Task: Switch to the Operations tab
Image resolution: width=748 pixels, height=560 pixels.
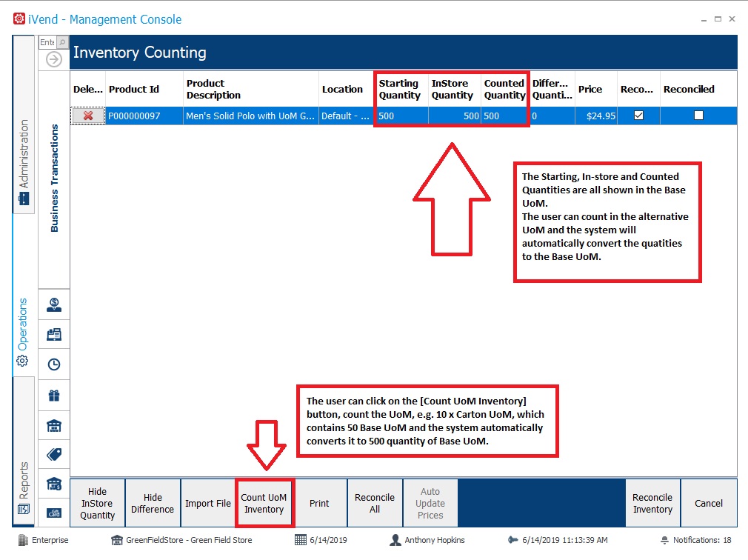Action: (24, 332)
